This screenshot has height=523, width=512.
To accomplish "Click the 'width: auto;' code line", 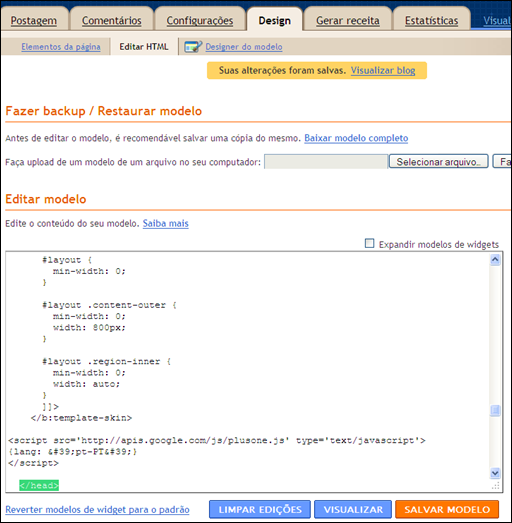I will coord(86,384).
